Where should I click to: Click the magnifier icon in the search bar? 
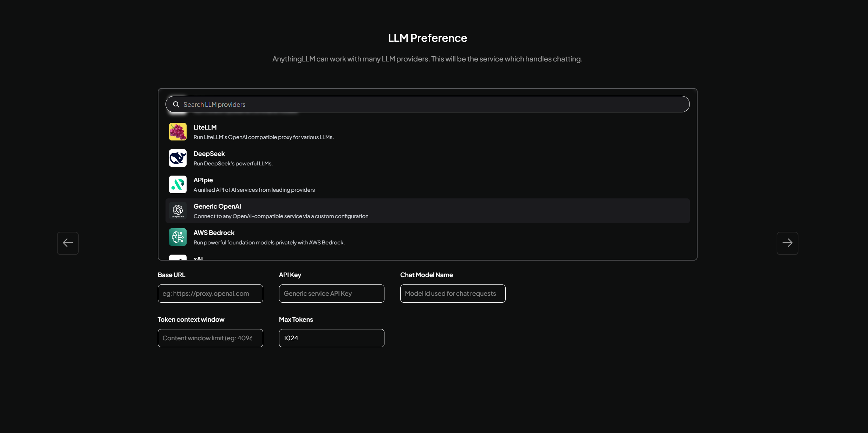click(176, 104)
